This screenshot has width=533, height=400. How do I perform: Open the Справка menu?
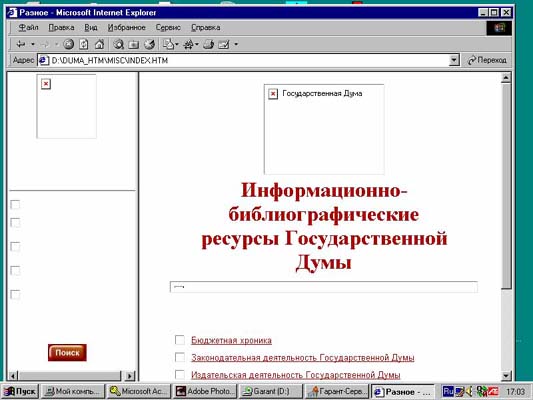pos(206,28)
